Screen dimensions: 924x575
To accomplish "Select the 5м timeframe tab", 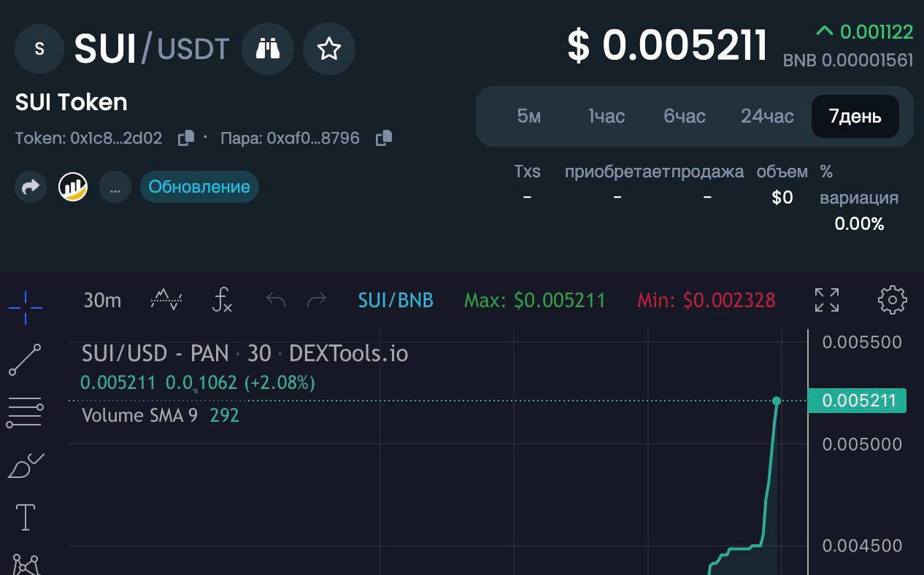I will [x=529, y=117].
